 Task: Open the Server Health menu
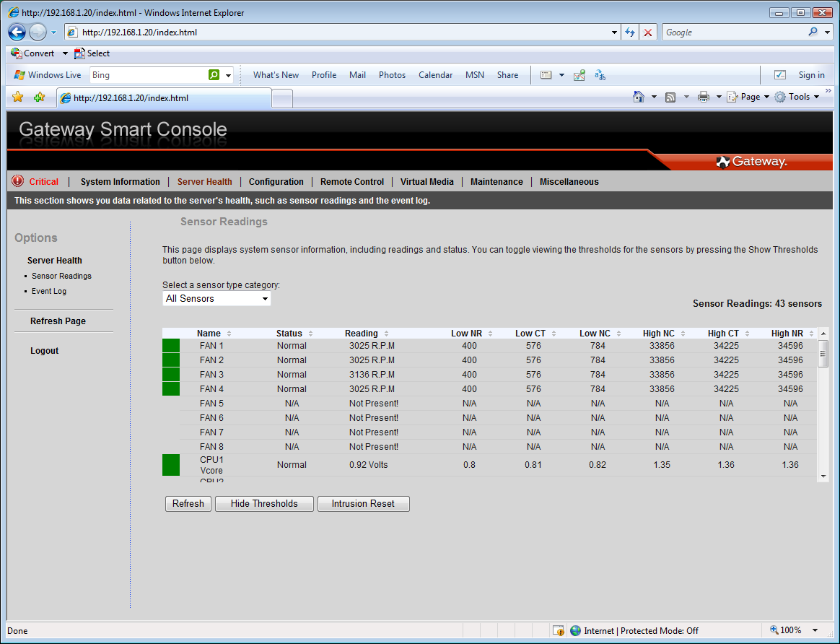point(205,182)
